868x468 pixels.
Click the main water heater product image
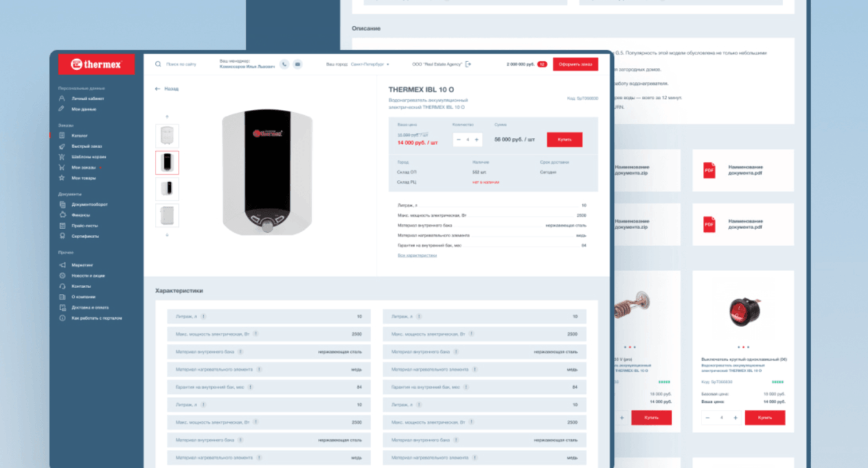coord(268,172)
